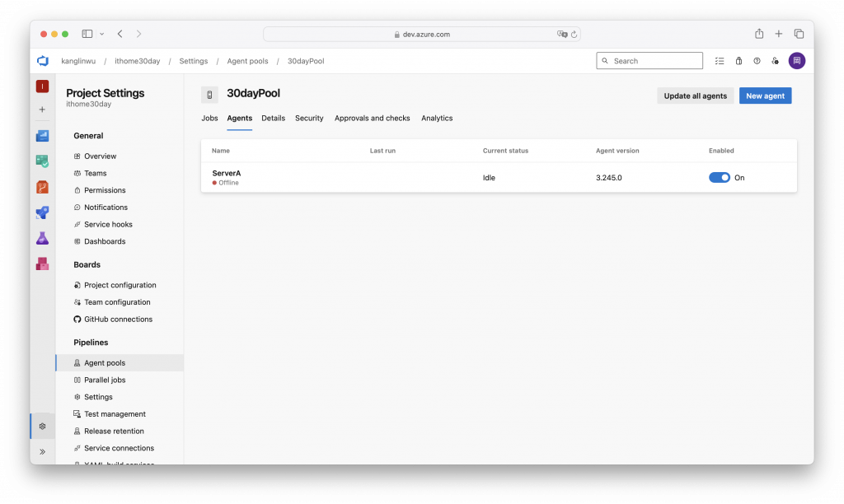Screen dimensions: 844x504
Task: Click the Agent version column header
Action: click(617, 151)
